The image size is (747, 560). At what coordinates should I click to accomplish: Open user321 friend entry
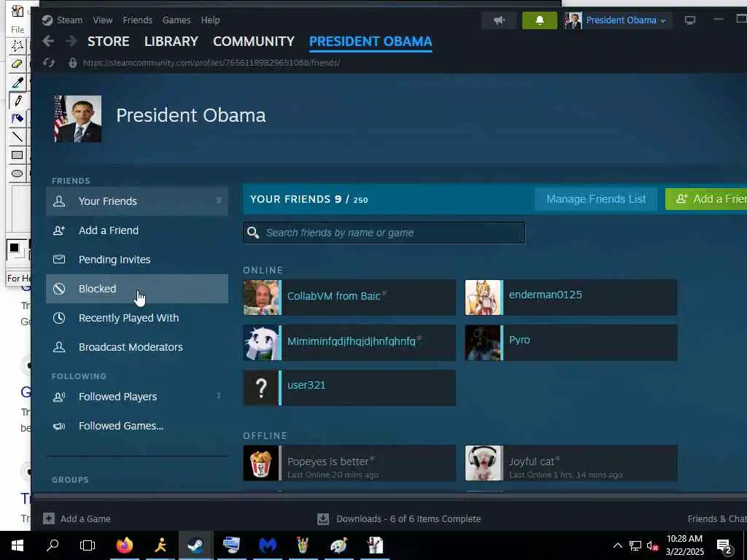pos(349,388)
